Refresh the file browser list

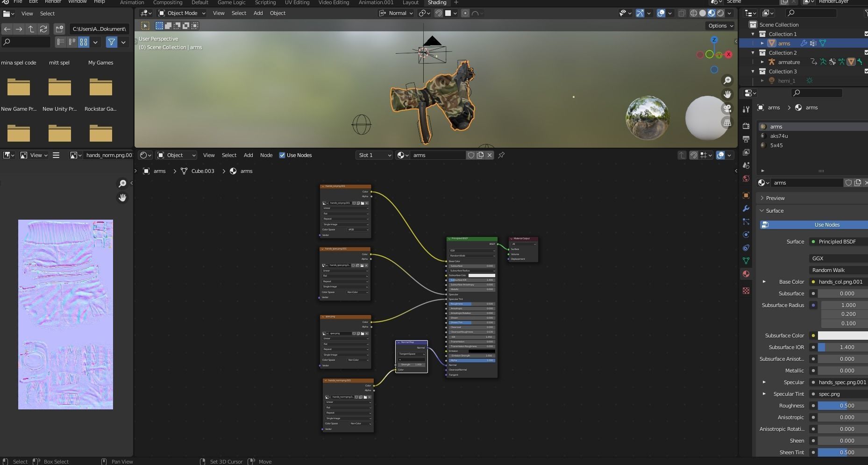click(43, 29)
